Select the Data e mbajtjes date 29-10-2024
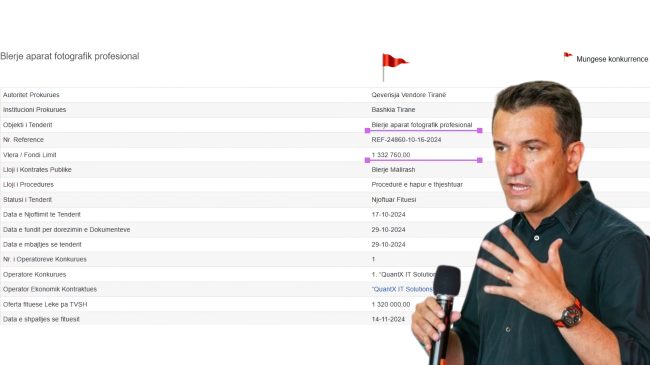The image size is (650, 365). (x=388, y=244)
